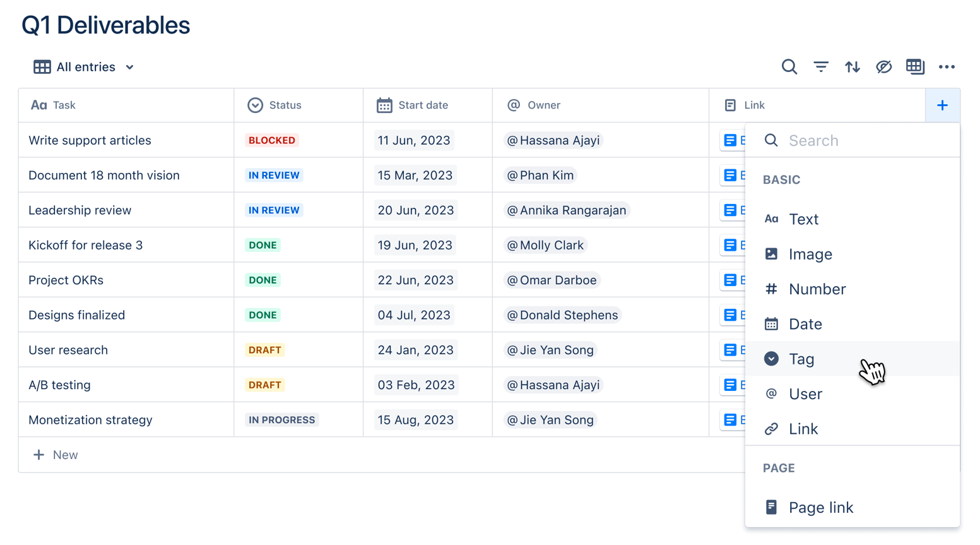Click DRAFT status of A/B testing
Image resolution: width=980 pixels, height=545 pixels.
264,385
